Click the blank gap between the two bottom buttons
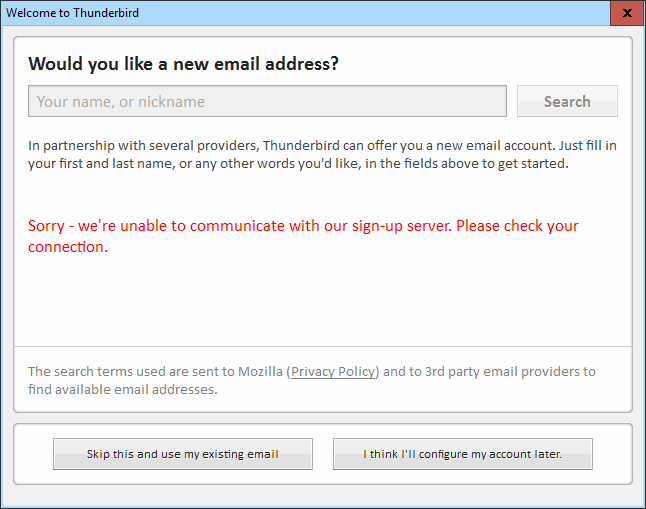 coord(323,454)
